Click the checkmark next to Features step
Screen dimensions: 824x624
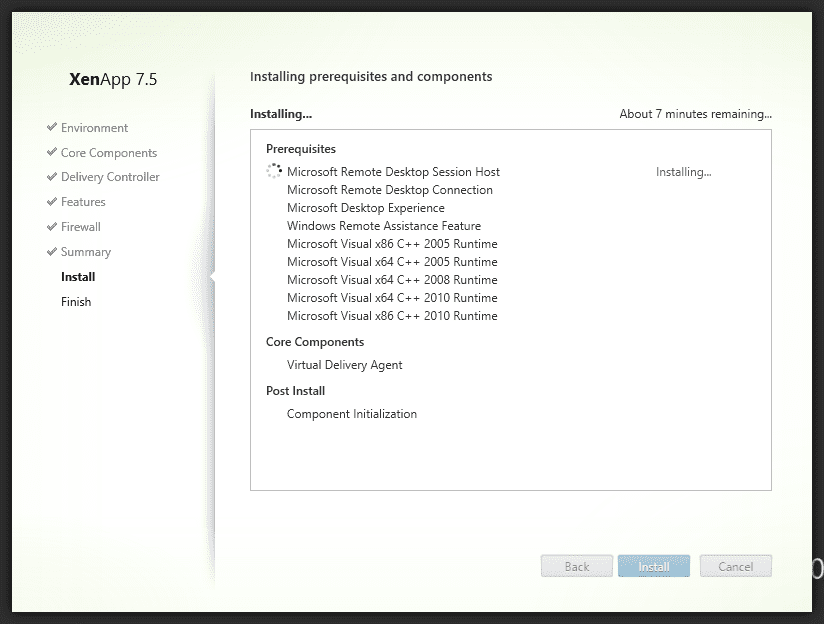tap(51, 202)
